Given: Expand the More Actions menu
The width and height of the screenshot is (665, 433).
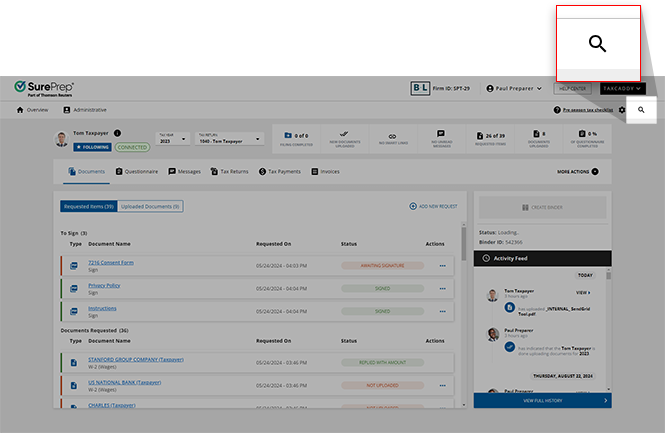Looking at the screenshot, I should [x=578, y=172].
